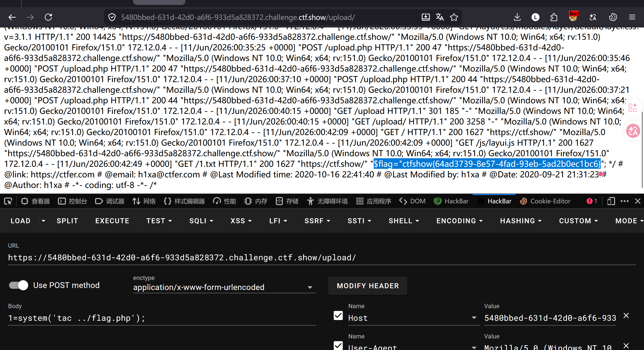
Task: Click the install page icon in address bar
Action: [426, 17]
